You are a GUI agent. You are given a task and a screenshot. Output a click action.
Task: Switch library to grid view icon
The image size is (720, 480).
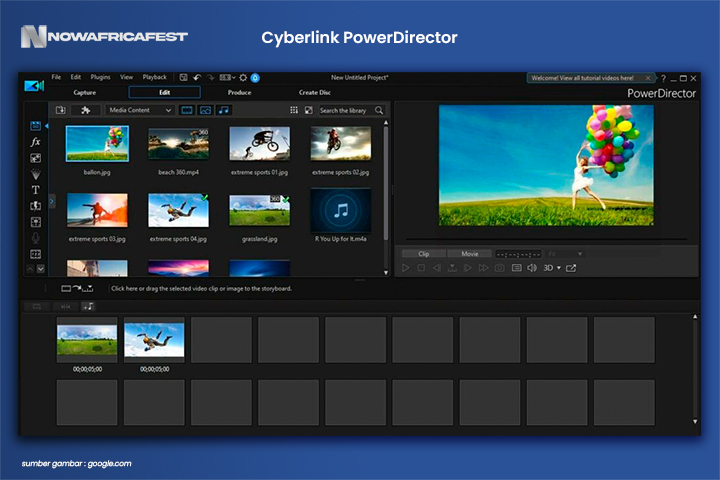click(x=294, y=110)
